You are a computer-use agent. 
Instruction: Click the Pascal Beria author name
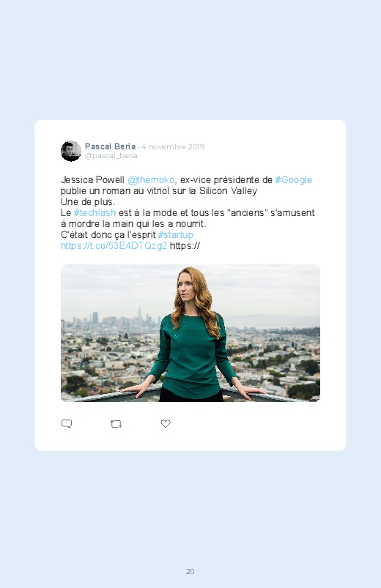[x=110, y=146]
